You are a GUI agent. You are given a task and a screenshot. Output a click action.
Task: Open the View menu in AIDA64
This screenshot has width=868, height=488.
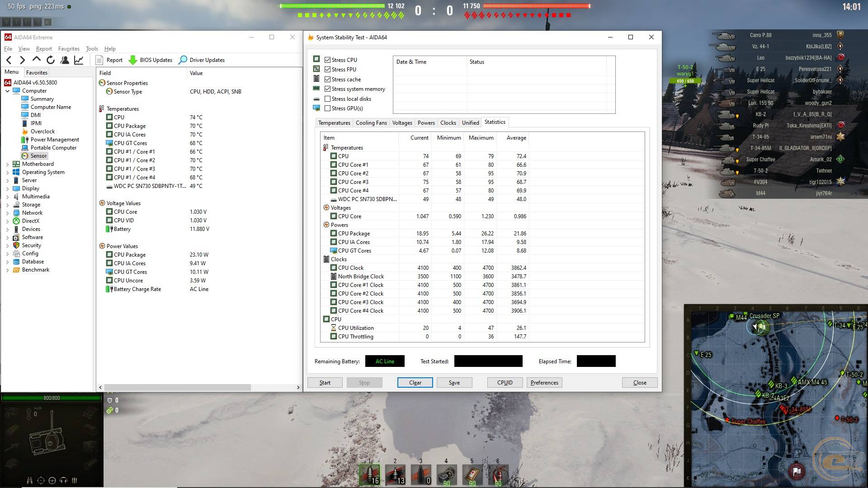24,49
